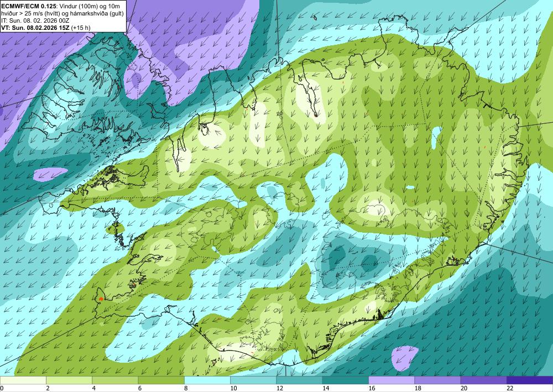Click the orange-red marker on the southwest peninsula

tap(101, 299)
